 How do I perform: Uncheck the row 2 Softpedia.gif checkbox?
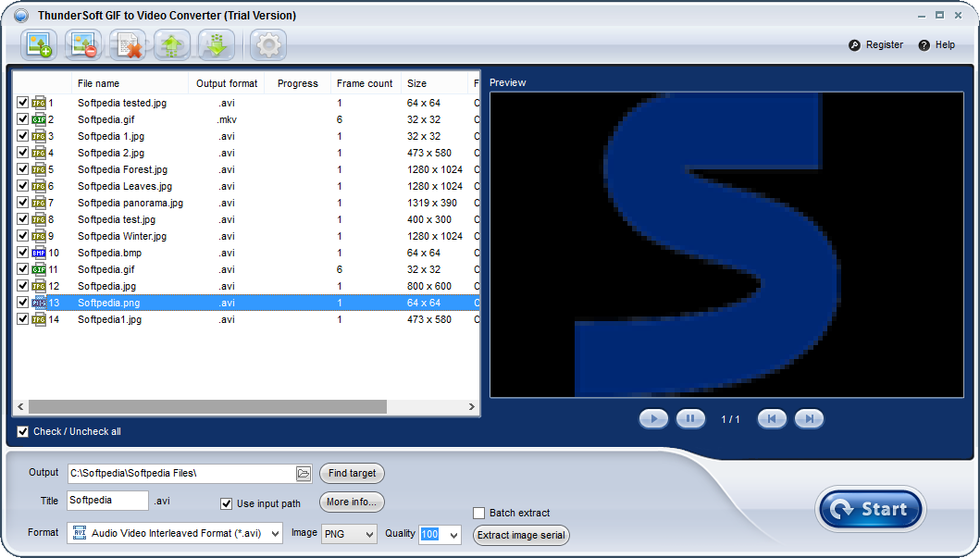(x=22, y=118)
